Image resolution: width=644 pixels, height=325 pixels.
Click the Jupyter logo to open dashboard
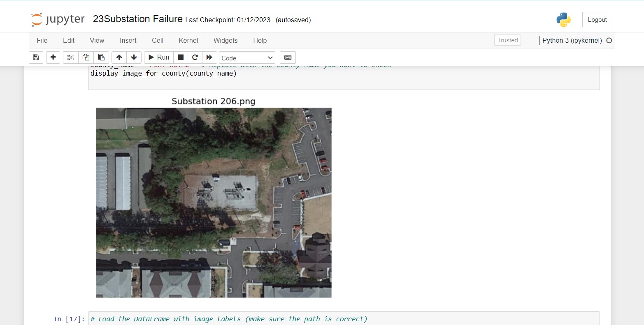pyautogui.click(x=57, y=19)
